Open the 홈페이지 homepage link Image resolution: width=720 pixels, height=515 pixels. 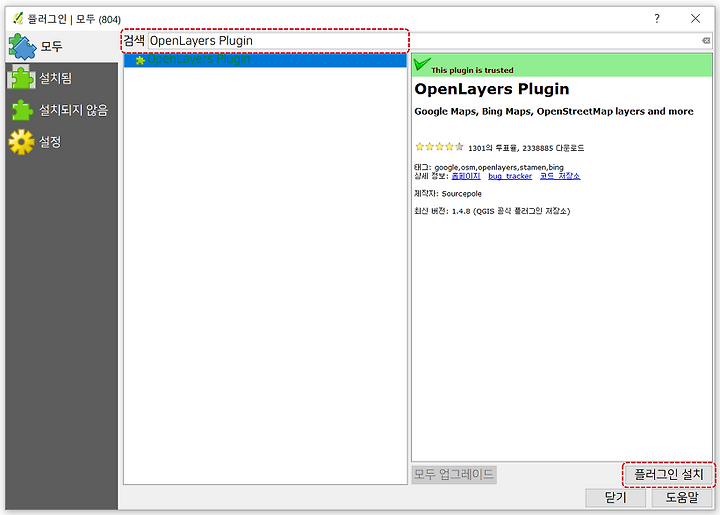click(466, 176)
